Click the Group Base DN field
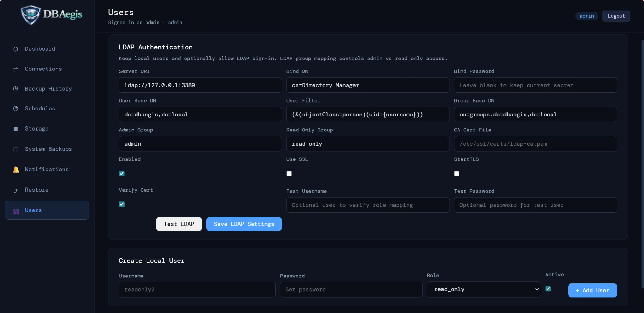 (x=536, y=115)
